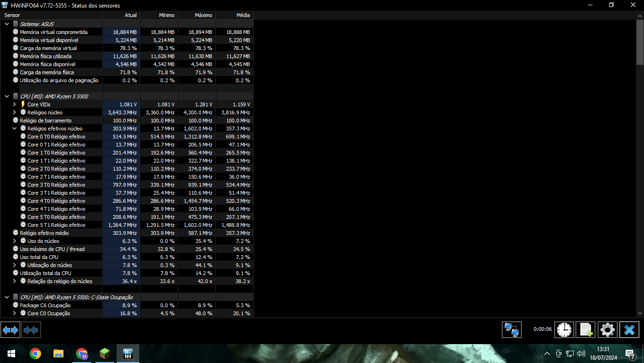Select Core 4 T0 Relógio efetivo row
The height and width of the screenshot is (363, 644).
pos(127,201)
